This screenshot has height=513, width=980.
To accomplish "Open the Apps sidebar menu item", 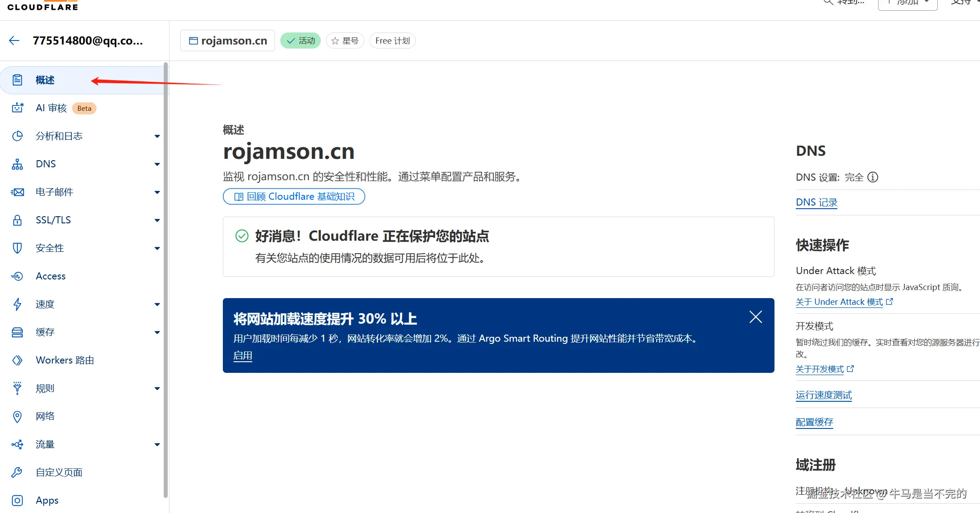I will [82, 501].
